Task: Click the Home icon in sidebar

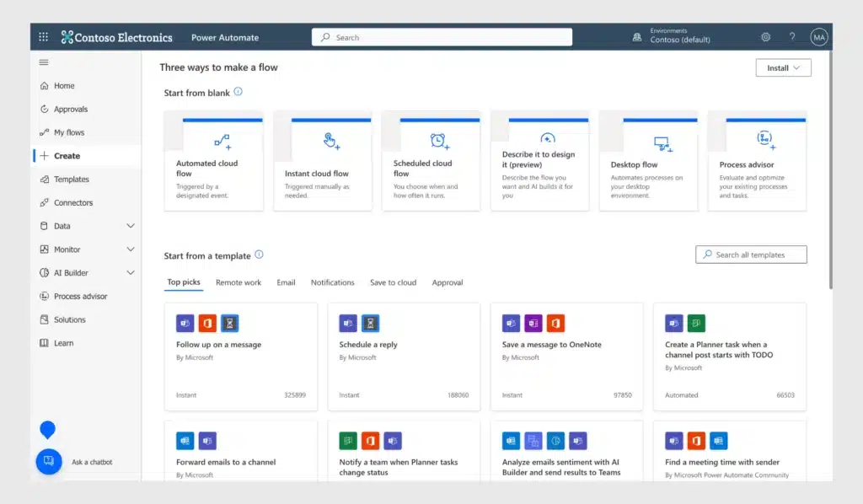Action: (x=44, y=86)
